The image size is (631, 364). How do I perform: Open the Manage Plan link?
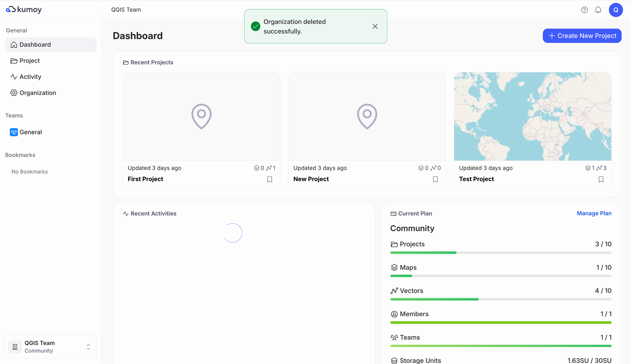[x=594, y=213]
